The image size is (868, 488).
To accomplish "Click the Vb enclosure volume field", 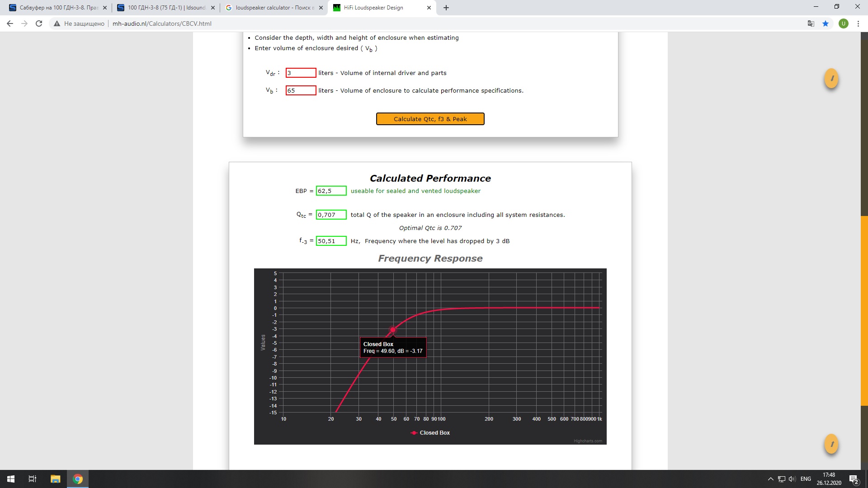I will click(x=301, y=90).
